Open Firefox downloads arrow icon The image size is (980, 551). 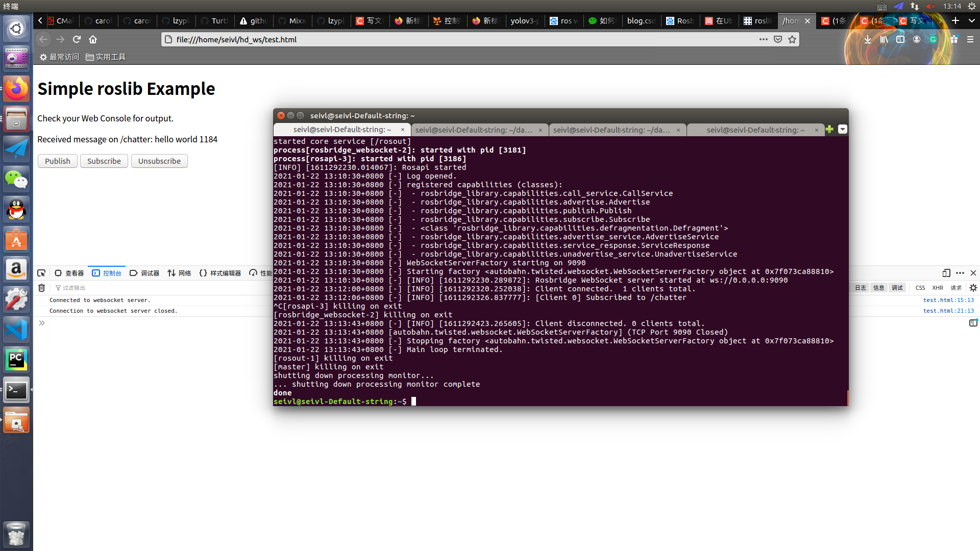click(x=867, y=39)
